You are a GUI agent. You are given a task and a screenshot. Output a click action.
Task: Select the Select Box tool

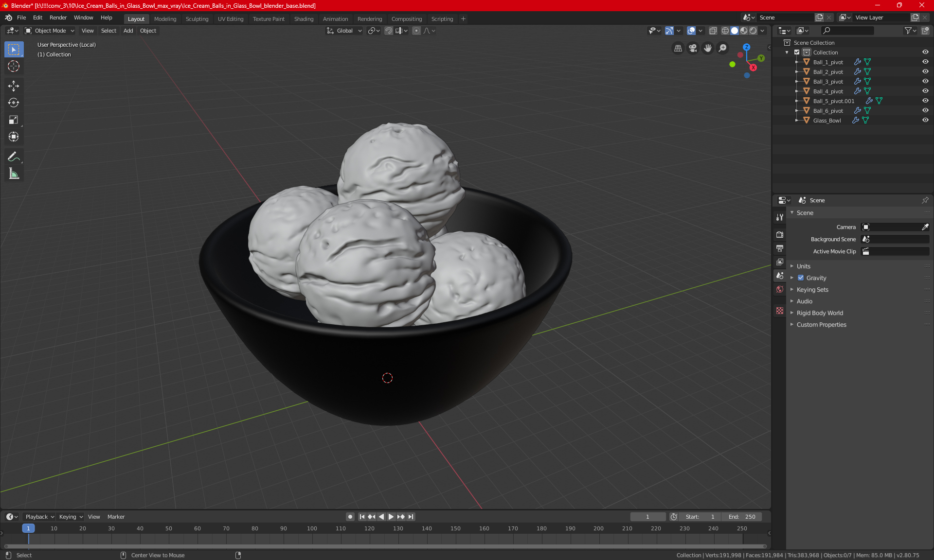[x=14, y=50]
